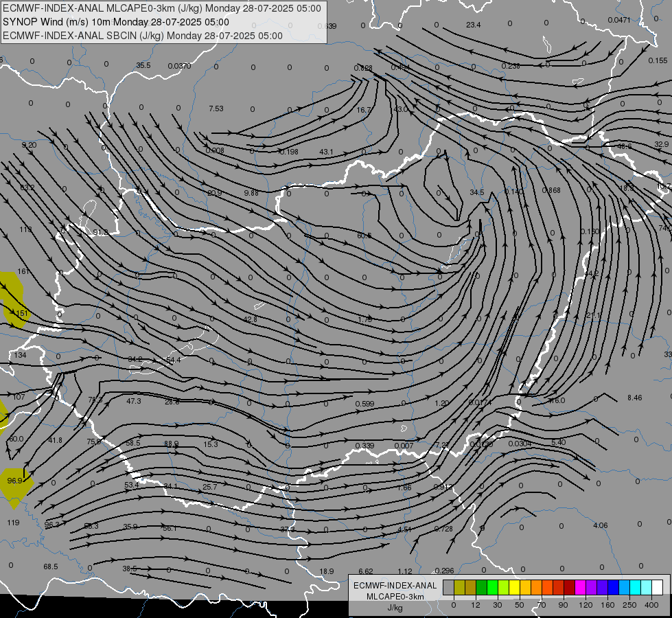Click the map value 35.5
The image size is (672, 618).
coord(143,65)
